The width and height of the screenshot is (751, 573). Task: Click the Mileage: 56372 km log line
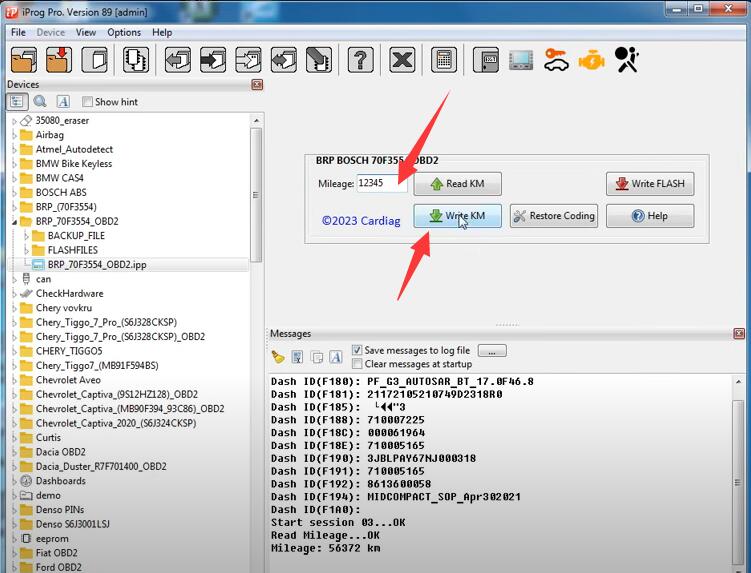click(326, 548)
